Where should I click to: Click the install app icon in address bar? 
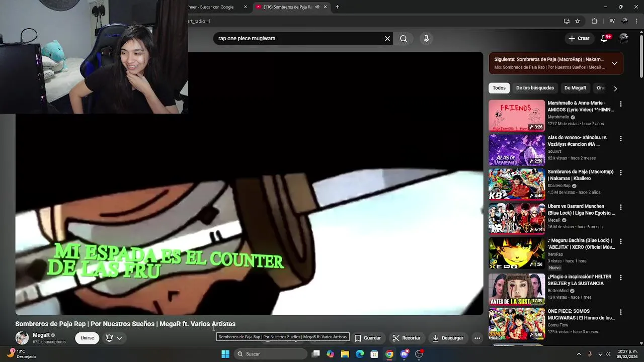pyautogui.click(x=567, y=21)
